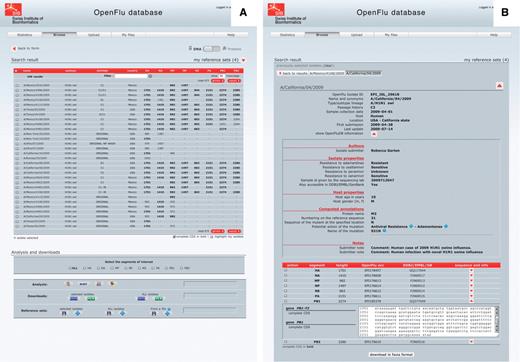Click info icon beside Adamantanes
This screenshot has width=520, height=362.
[x=446, y=226]
